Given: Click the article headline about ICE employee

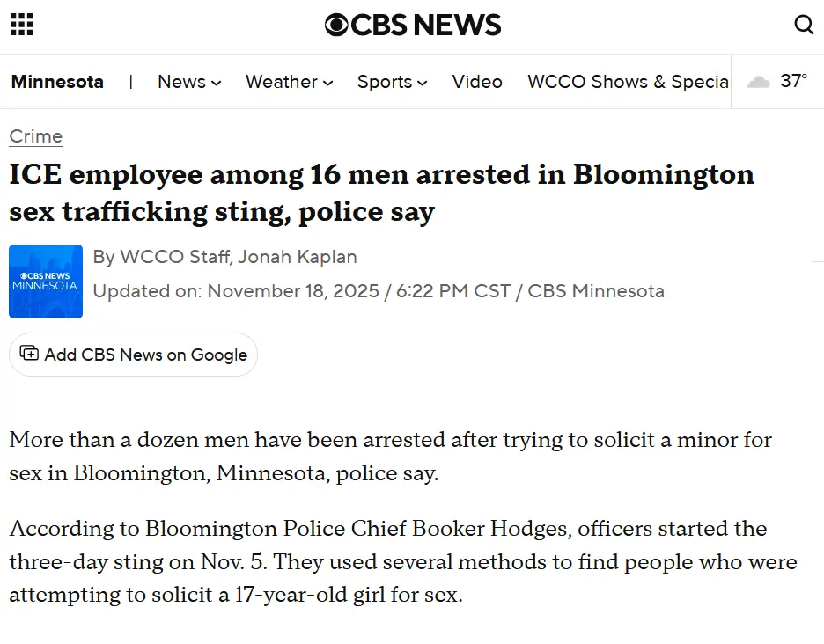Looking at the screenshot, I should coord(381,193).
